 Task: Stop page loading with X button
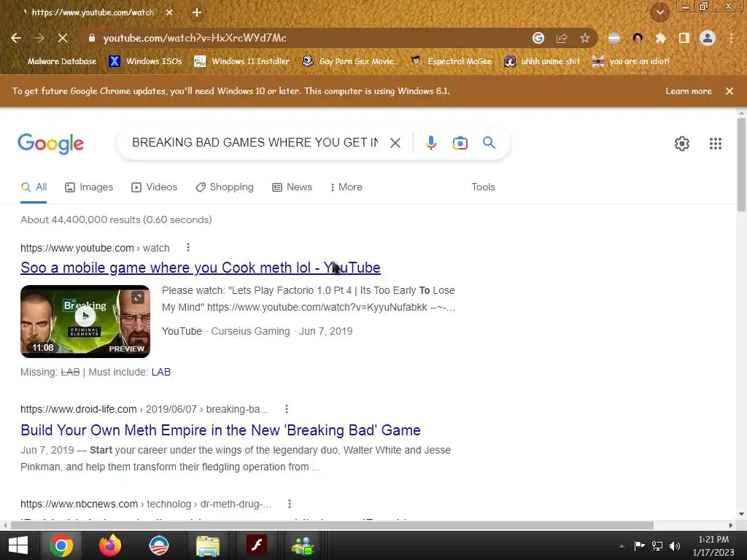pos(63,38)
